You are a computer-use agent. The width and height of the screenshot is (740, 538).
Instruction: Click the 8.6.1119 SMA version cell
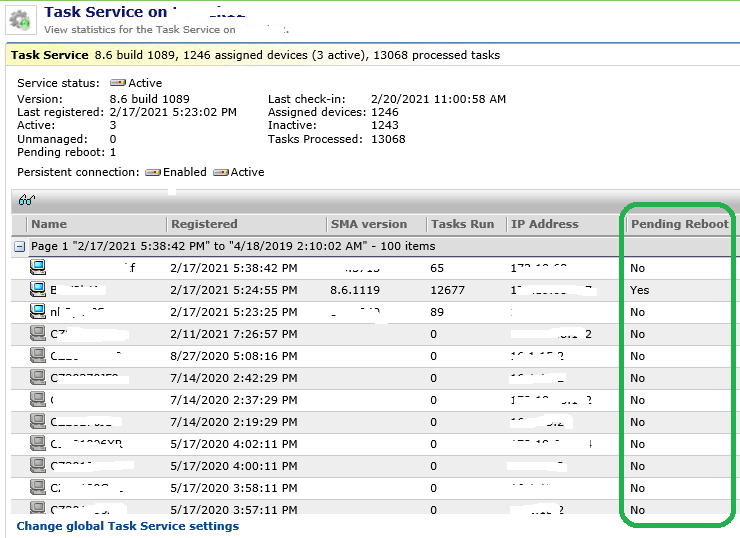click(x=357, y=290)
